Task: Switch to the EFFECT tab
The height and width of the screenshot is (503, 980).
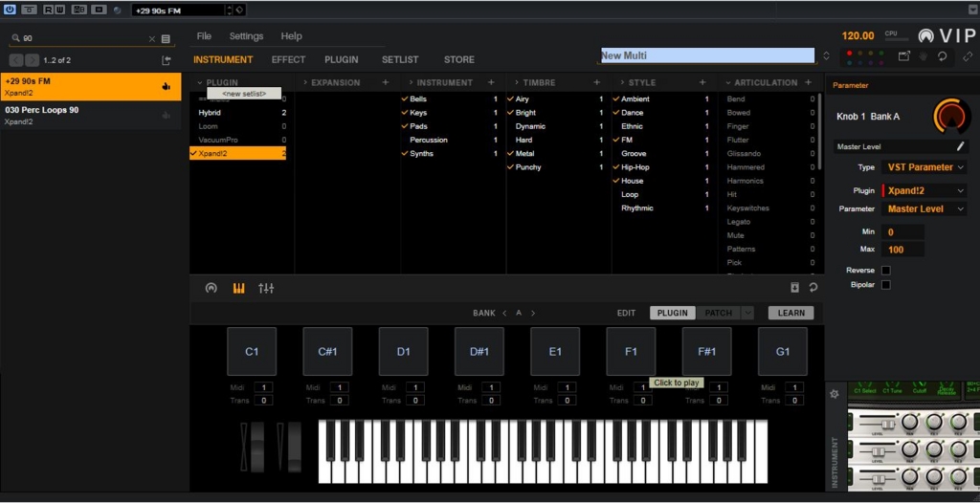Action: point(288,60)
